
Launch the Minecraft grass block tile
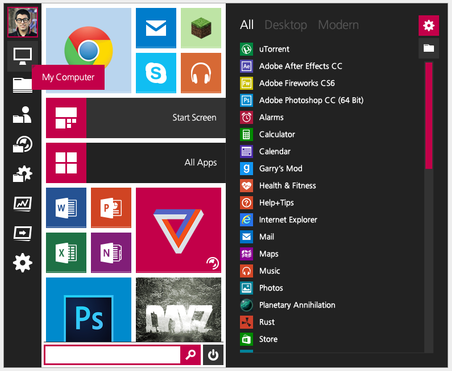(201, 28)
